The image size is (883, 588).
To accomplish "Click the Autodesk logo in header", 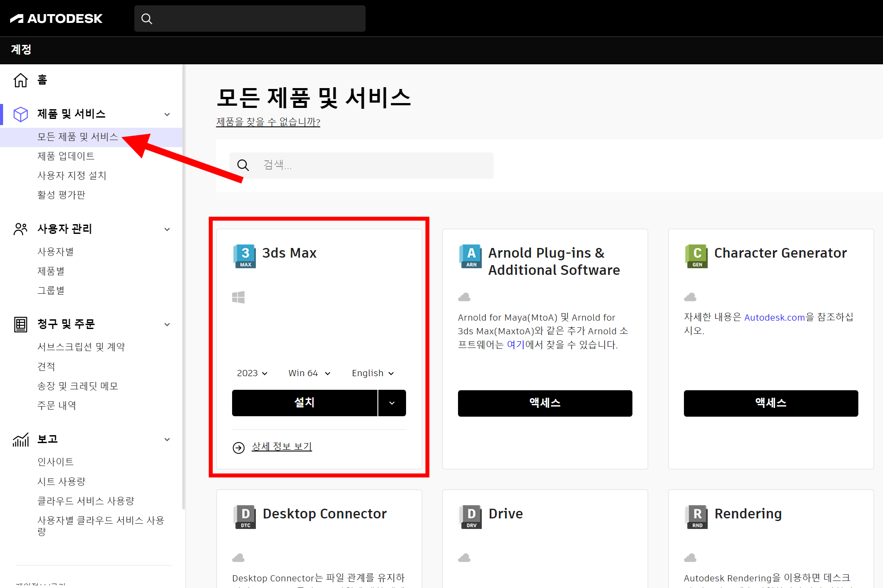I will (x=56, y=18).
